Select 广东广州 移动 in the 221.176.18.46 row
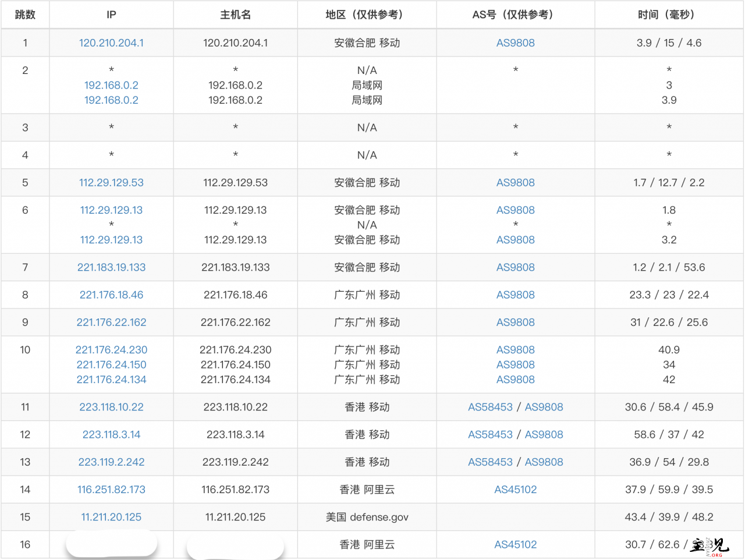745x560 pixels. 367,295
